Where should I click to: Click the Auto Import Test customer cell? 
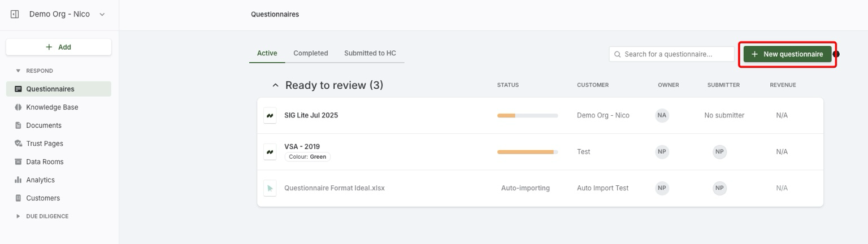(x=602, y=188)
